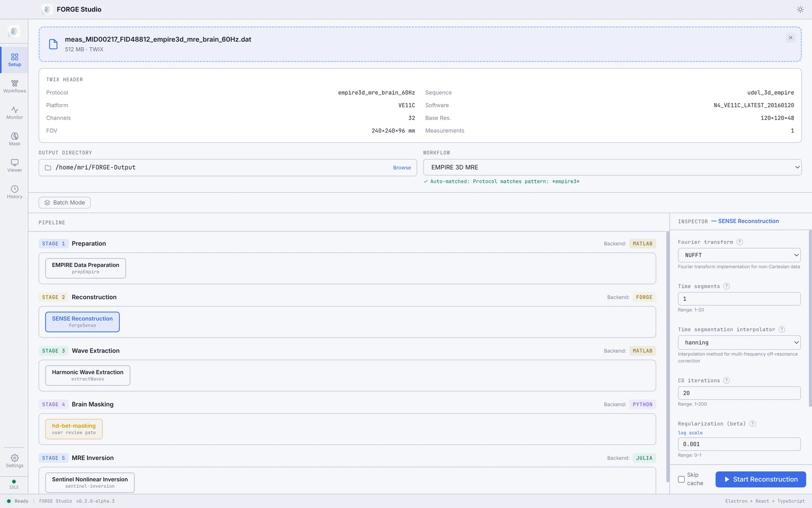Click the pipeline vertical scrollbar
The height and width of the screenshot is (508, 812).
pyautogui.click(x=667, y=357)
